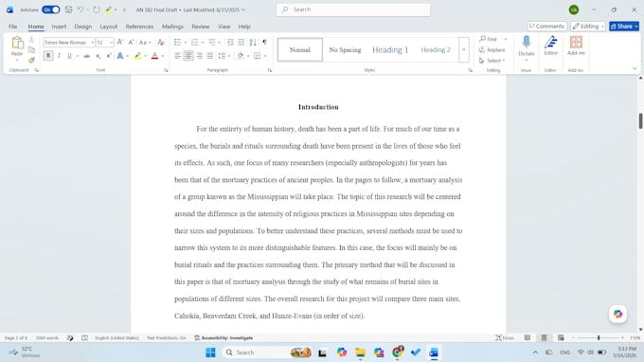Clear all formatting from text
Screen dimensions: 644x362
pos(161,42)
